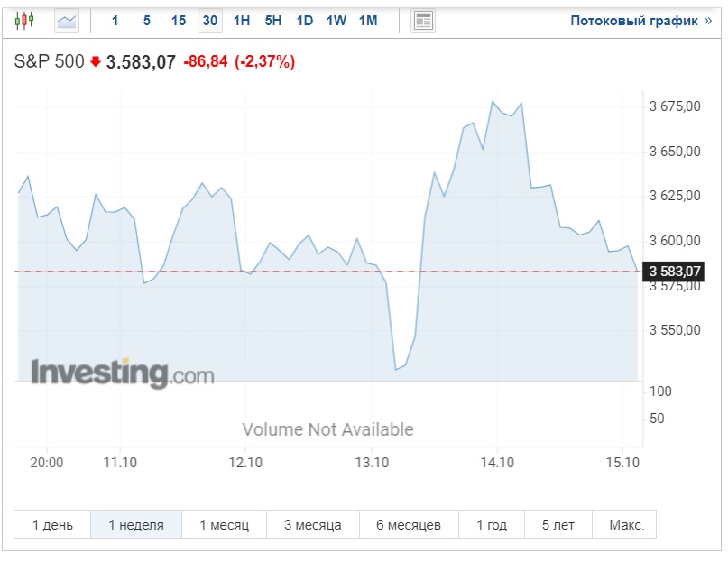Switch range to 5 лет
The height and width of the screenshot is (562, 728).
(558, 525)
